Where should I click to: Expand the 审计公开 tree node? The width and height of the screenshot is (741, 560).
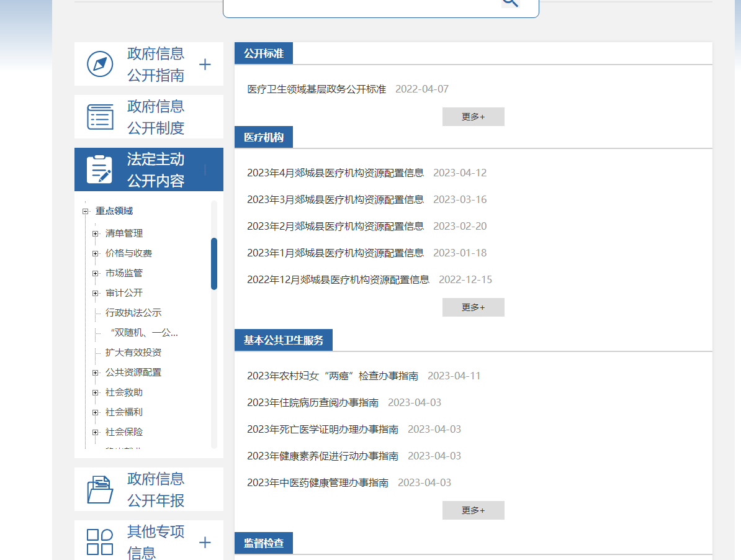point(96,293)
